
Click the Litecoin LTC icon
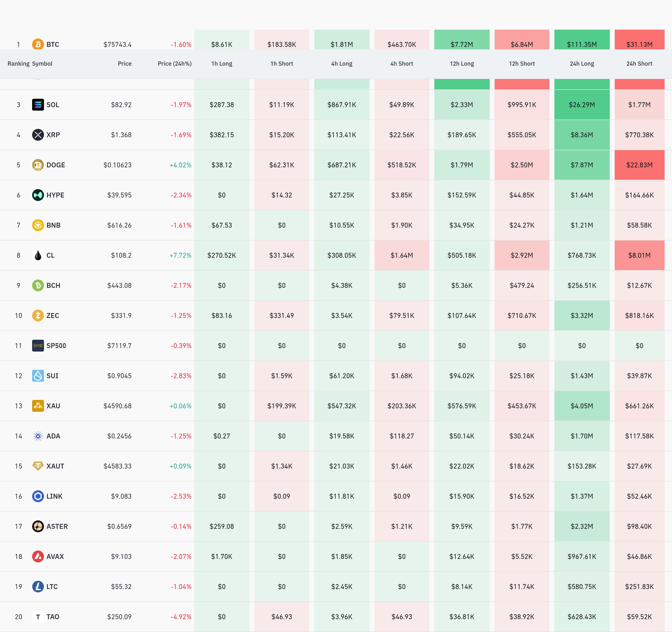[38, 586]
